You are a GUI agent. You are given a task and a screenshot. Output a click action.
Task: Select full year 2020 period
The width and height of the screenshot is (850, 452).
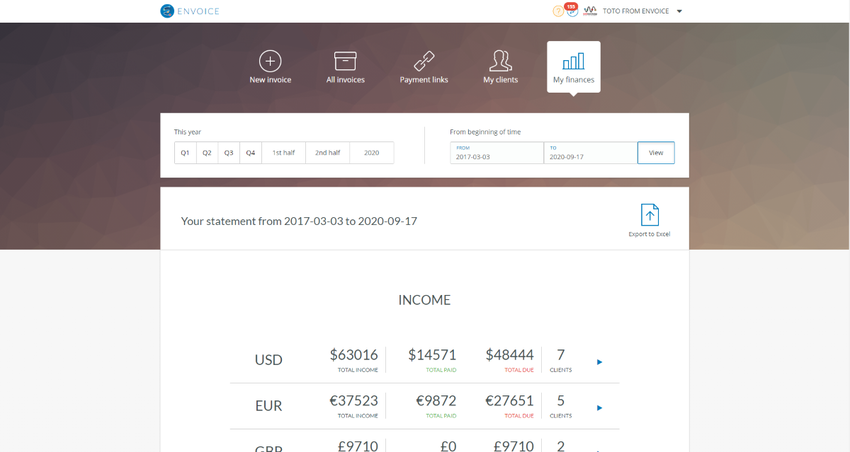(371, 153)
